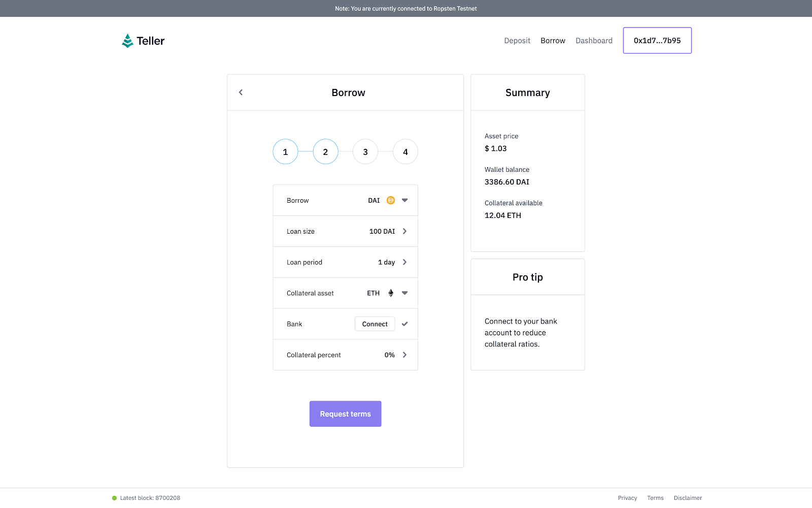812x508 pixels.
Task: Jump to step 3 circle
Action: 365,152
